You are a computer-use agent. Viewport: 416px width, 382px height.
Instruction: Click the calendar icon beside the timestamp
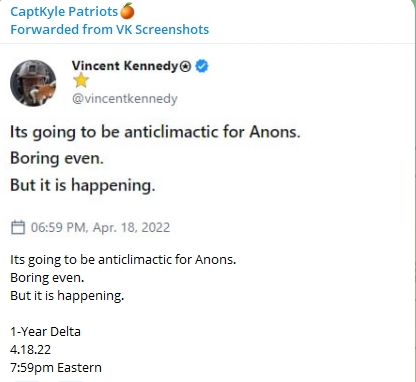(x=18, y=227)
